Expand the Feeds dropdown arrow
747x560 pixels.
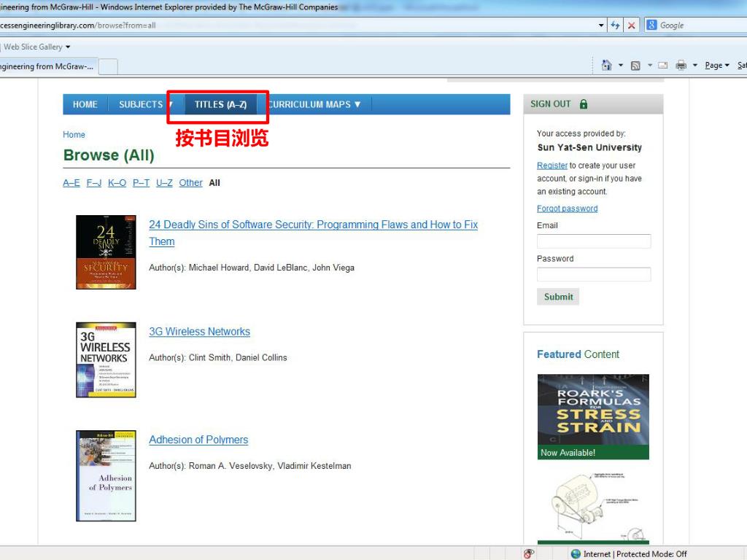(650, 65)
